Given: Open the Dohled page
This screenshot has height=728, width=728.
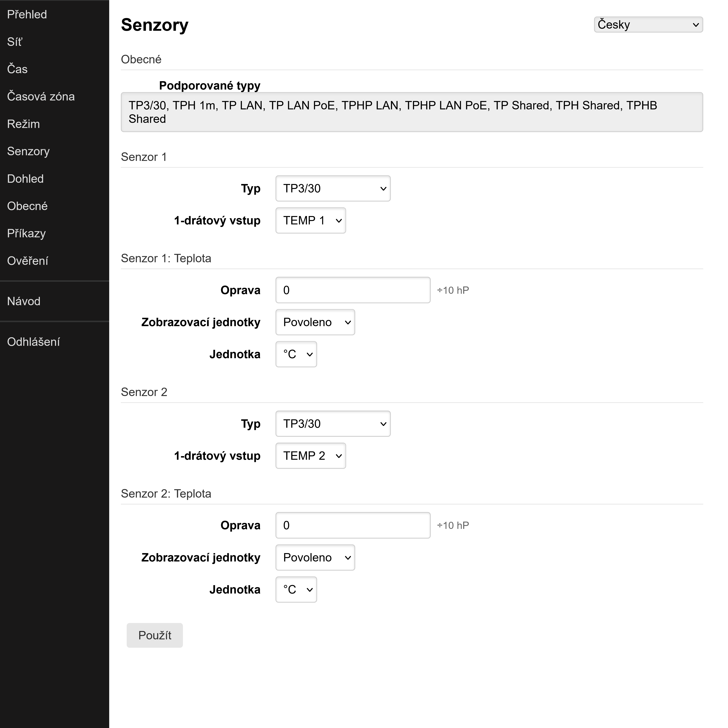Looking at the screenshot, I should coord(25,179).
